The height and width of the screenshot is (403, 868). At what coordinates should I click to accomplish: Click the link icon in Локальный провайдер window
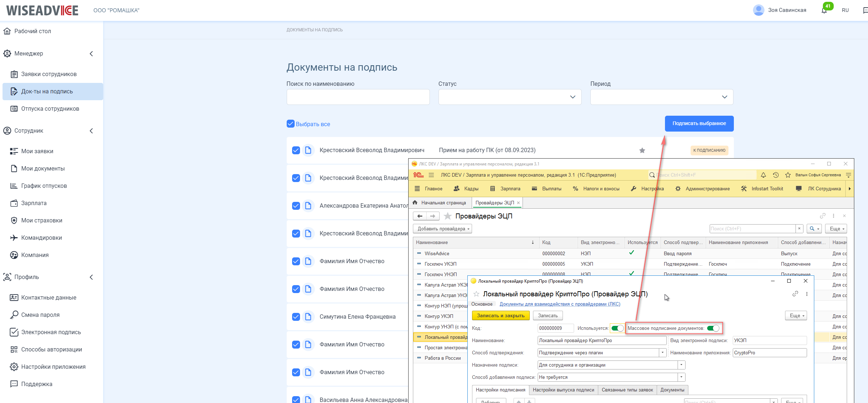(x=795, y=294)
